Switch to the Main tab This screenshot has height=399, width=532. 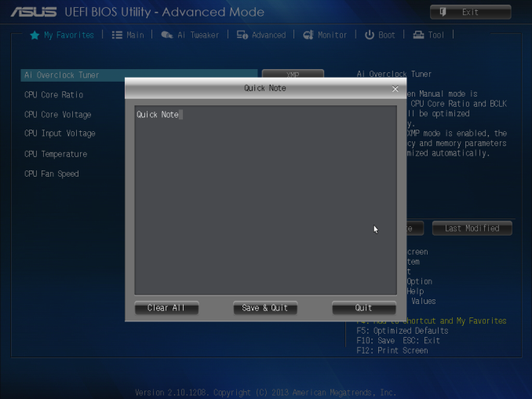(x=128, y=35)
